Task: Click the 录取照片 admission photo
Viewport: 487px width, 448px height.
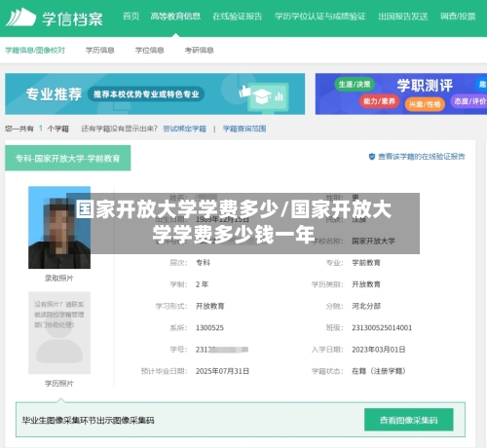Action: point(59,227)
